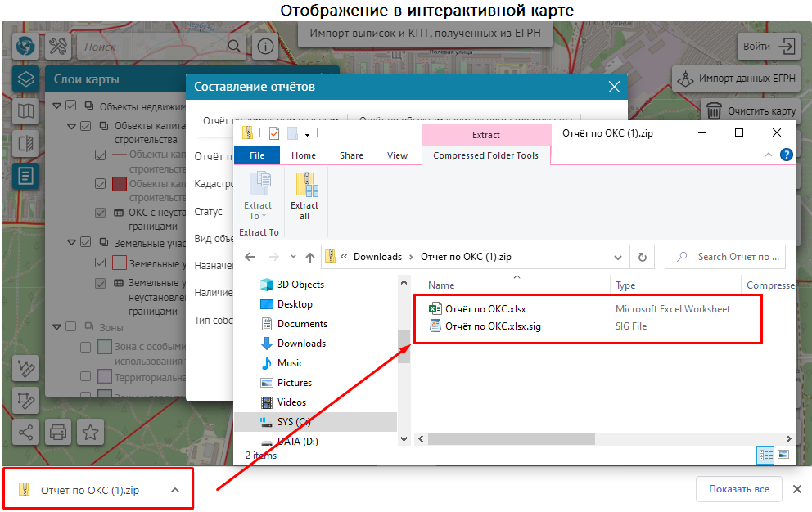Image resolution: width=812 pixels, height=512 pixels.
Task: Click the star favorites icon
Action: (90, 432)
